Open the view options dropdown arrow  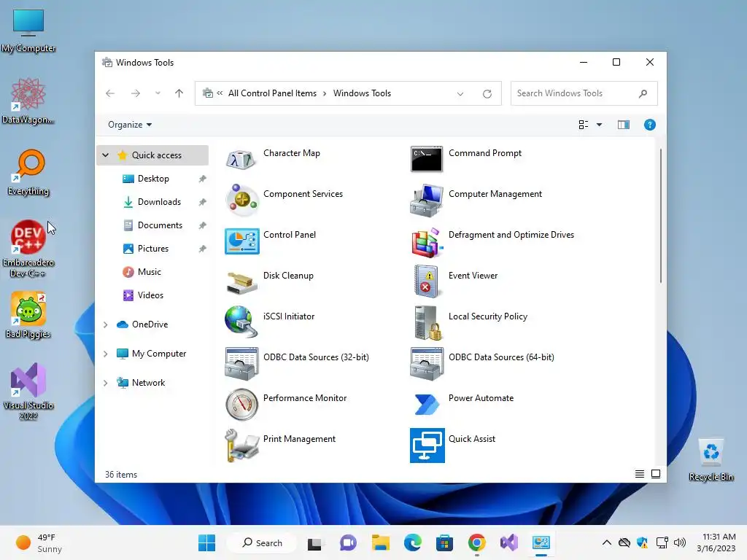pyautogui.click(x=599, y=125)
